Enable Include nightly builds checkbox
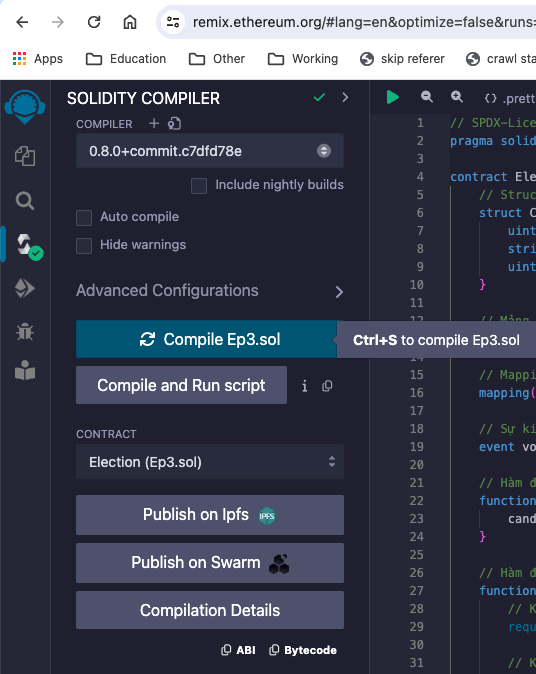 [199, 186]
